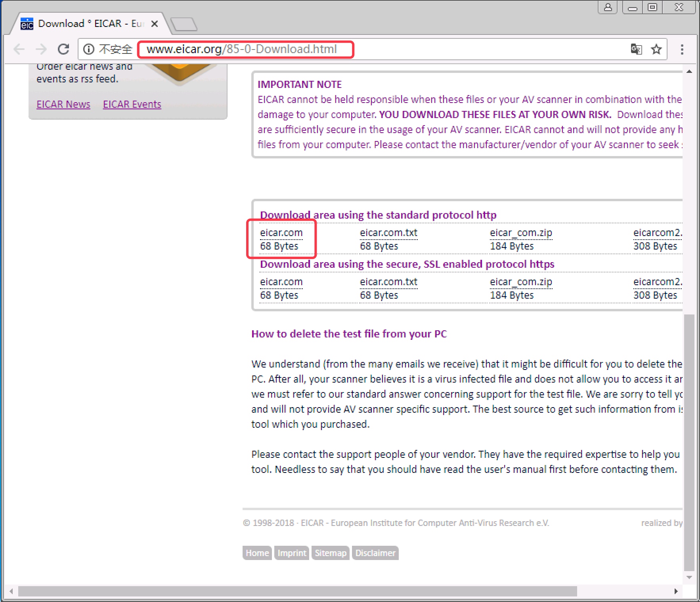This screenshot has height=602, width=700.
Task: Click the 'SSL enabled protocol https' heading
Action: click(x=407, y=264)
